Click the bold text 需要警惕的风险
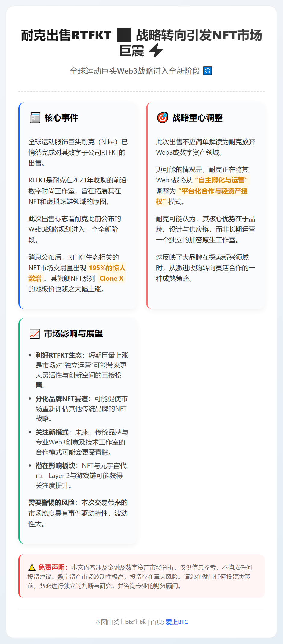The height and width of the screenshot is (644, 283). coord(51,503)
